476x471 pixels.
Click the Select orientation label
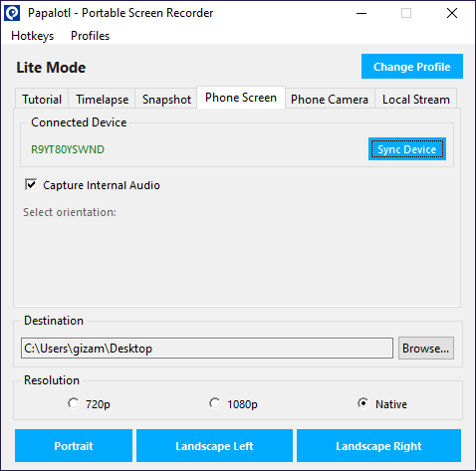coord(70,212)
